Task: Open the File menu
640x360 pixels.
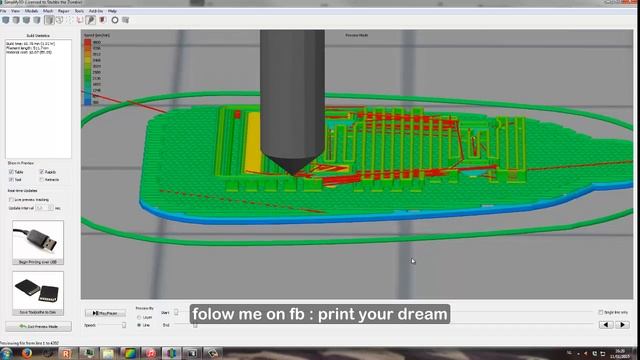Action: click(x=4, y=11)
